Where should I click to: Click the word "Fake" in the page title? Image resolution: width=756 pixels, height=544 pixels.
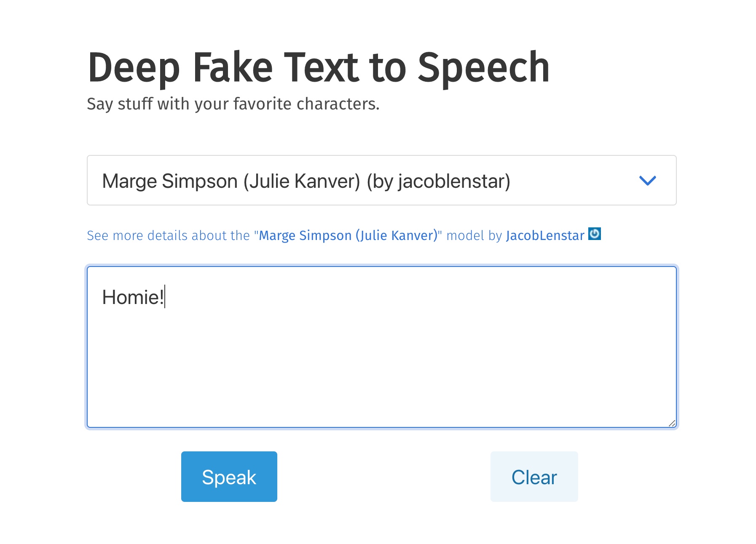tap(233, 67)
